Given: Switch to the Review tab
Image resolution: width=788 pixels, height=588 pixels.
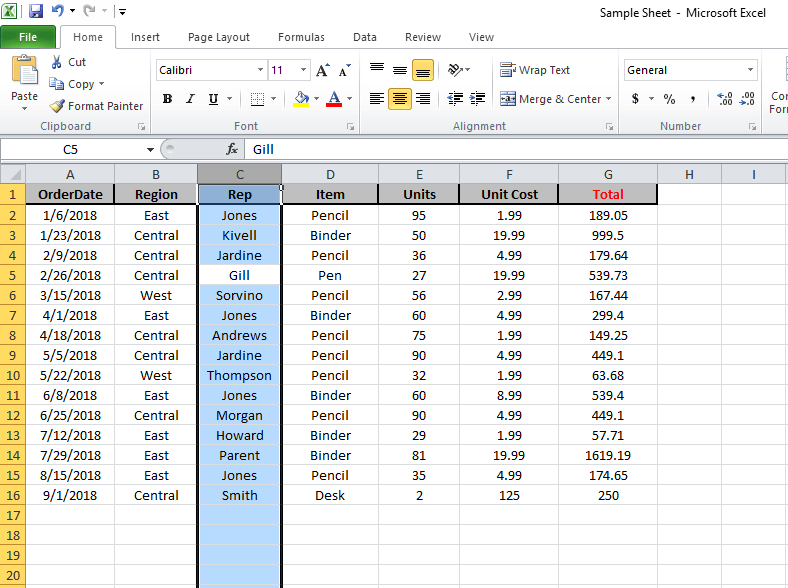Looking at the screenshot, I should point(423,37).
